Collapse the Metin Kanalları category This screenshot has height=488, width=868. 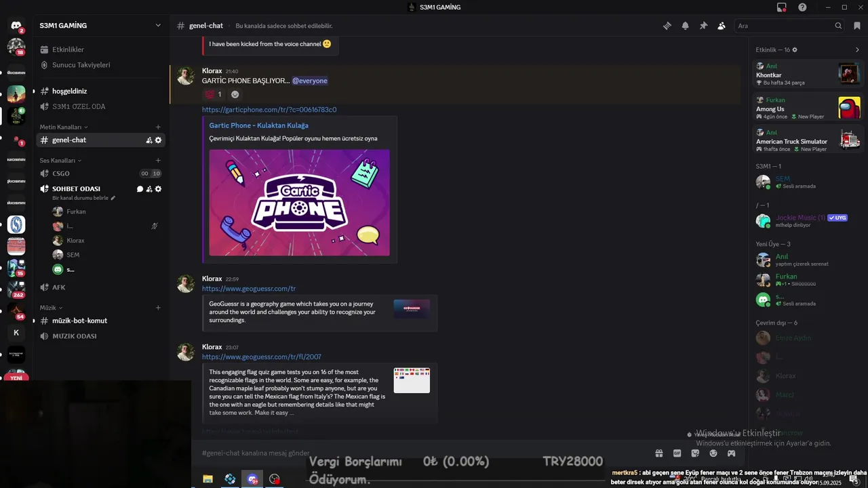[x=64, y=127]
